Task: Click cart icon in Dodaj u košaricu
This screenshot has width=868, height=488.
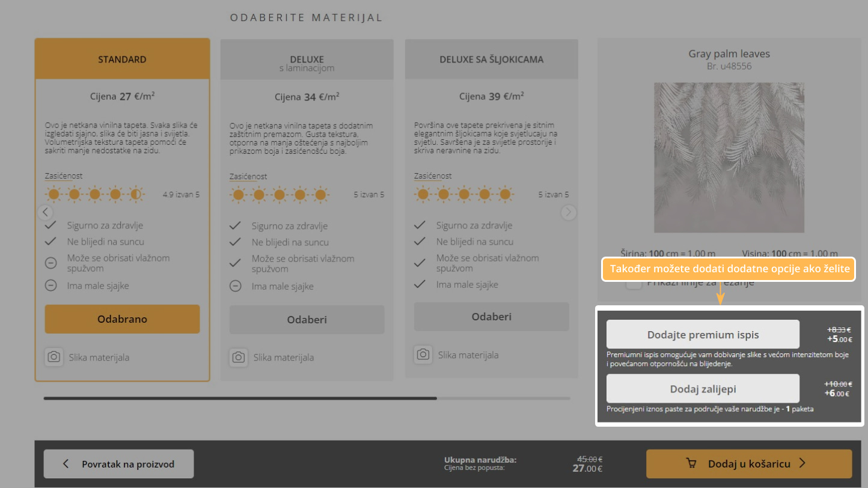Action: (x=692, y=463)
